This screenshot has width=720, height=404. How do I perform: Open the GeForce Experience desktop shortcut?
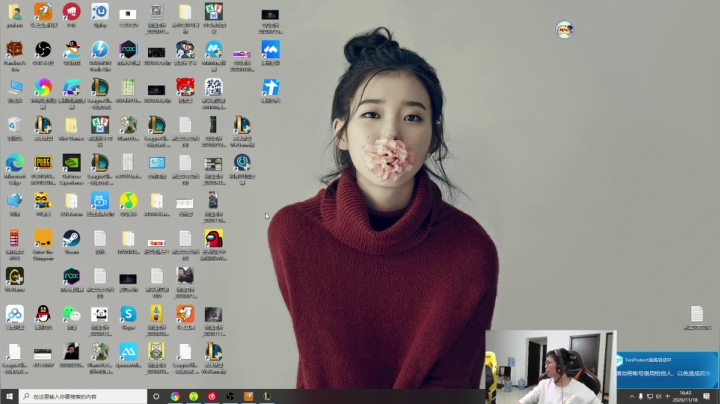(x=72, y=163)
